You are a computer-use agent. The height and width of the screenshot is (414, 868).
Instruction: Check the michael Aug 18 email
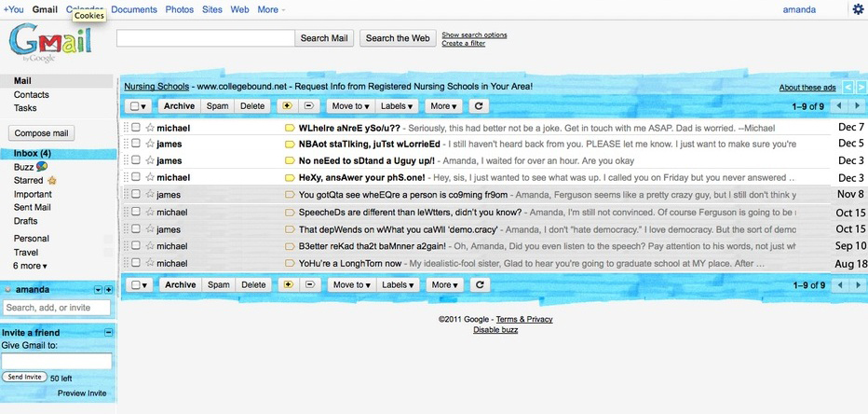point(136,263)
